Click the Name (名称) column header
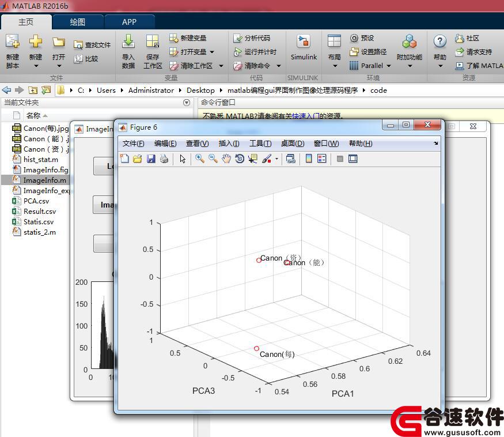 [33, 115]
